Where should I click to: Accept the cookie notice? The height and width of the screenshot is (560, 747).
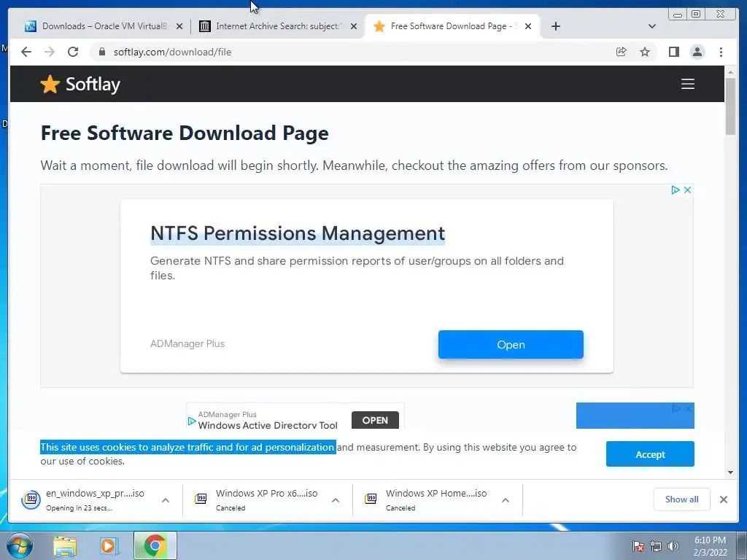pos(650,454)
